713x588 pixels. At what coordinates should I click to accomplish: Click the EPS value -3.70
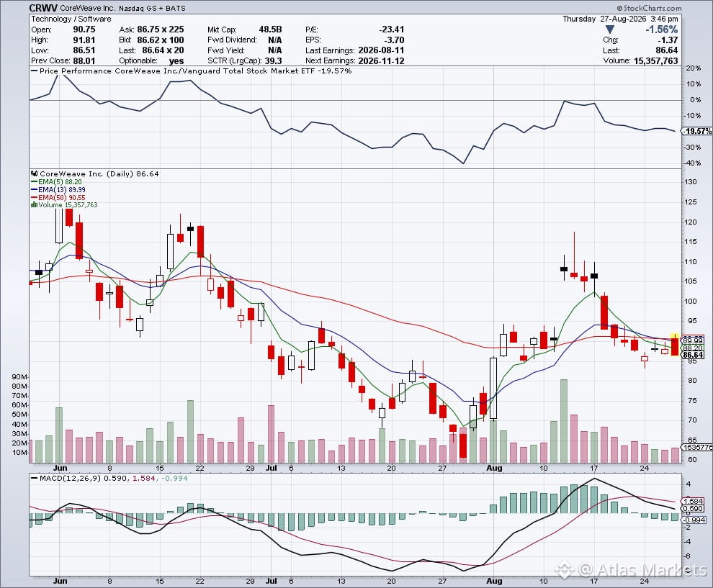(394, 40)
